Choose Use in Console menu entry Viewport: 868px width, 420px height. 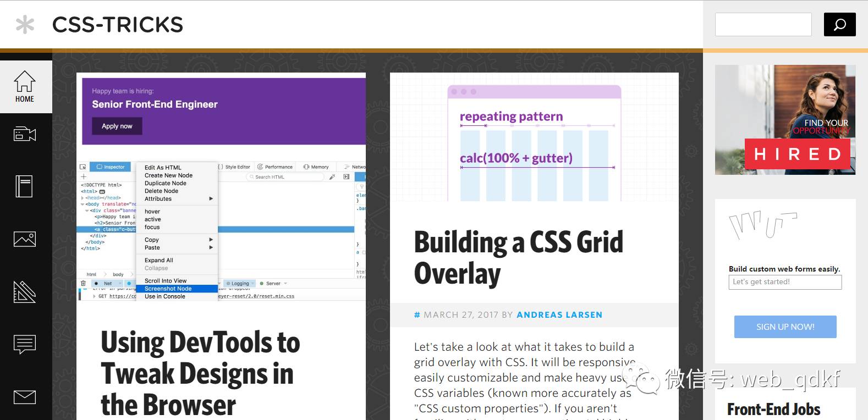[165, 296]
